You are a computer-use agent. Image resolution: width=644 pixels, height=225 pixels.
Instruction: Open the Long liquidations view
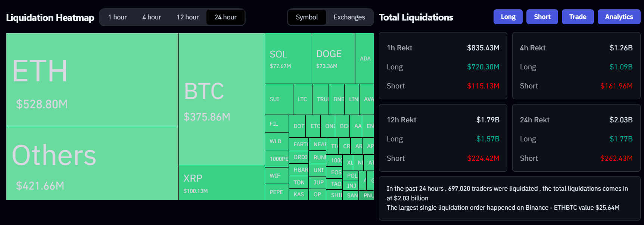508,16
